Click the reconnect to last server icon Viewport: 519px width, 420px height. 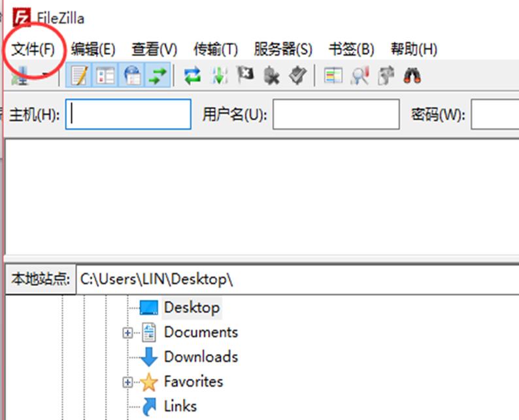pyautogui.click(x=298, y=76)
